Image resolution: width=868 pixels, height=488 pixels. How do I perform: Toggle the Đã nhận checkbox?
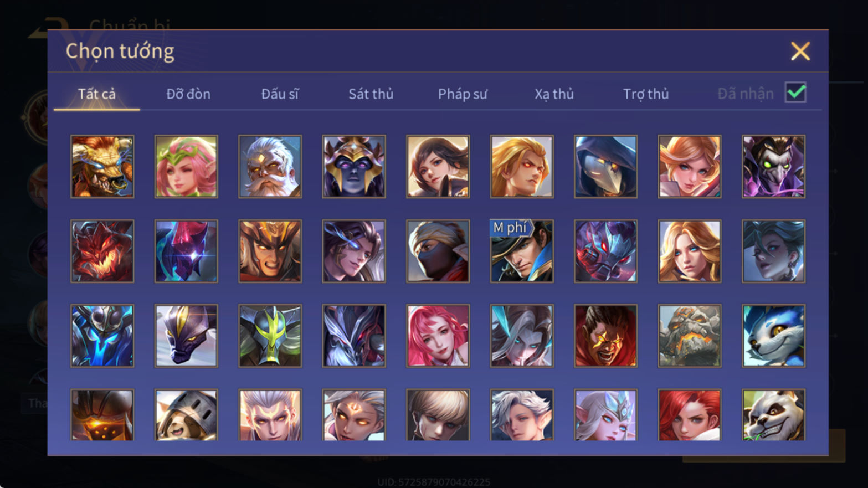[x=795, y=93]
